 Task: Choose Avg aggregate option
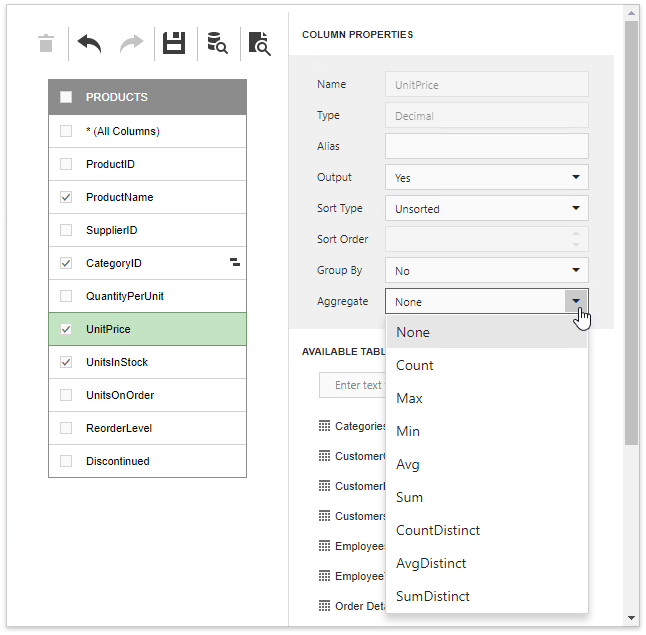point(487,464)
